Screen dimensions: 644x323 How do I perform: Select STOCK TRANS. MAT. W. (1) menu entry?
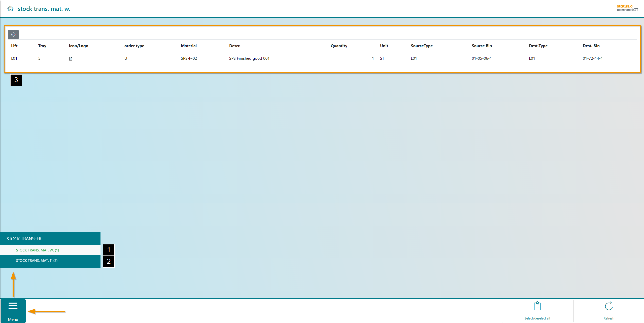[38, 250]
